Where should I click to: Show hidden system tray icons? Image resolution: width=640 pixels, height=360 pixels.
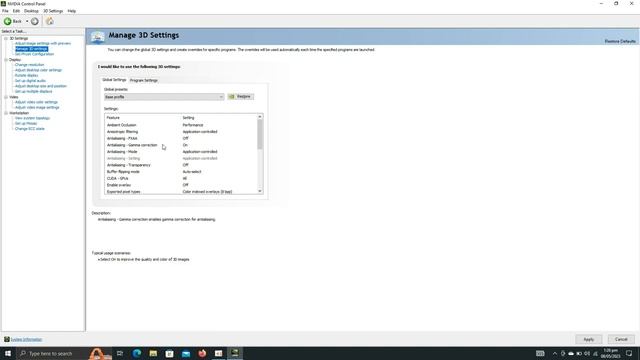555,353
